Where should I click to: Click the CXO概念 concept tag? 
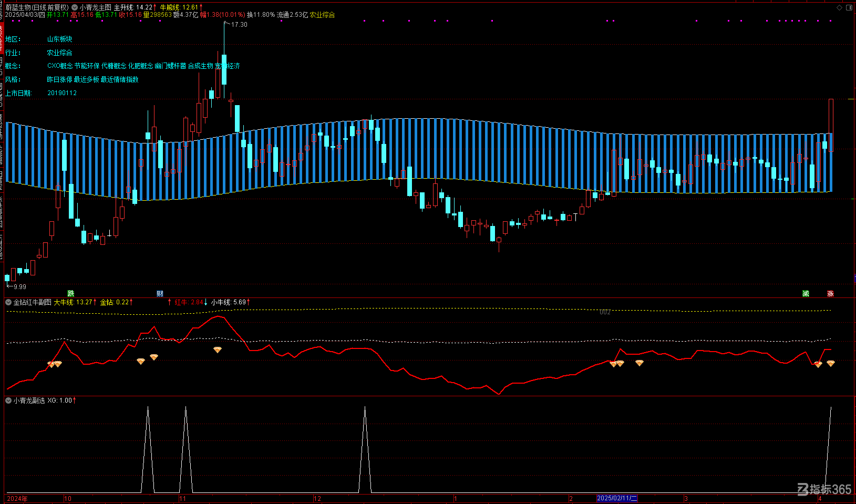(60, 66)
